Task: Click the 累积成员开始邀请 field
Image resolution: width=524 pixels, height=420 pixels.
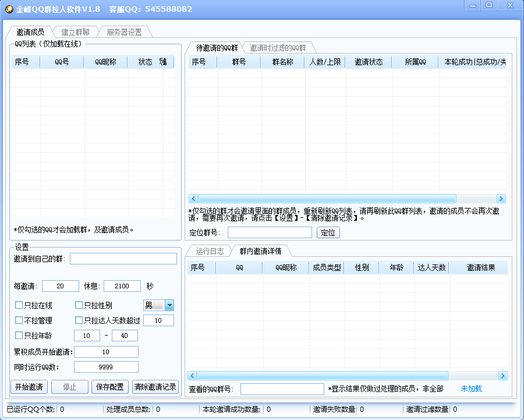Action: click(x=106, y=352)
